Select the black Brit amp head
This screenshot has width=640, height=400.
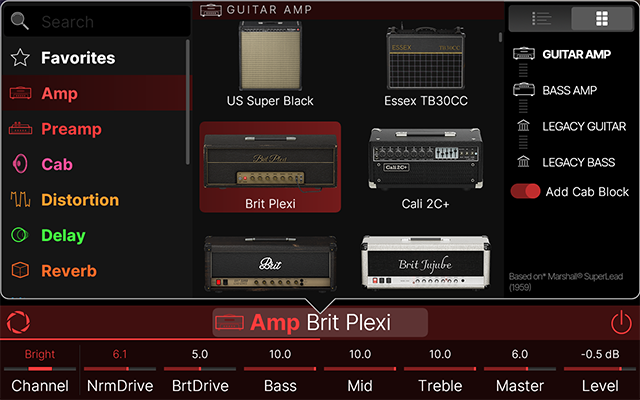(270, 263)
